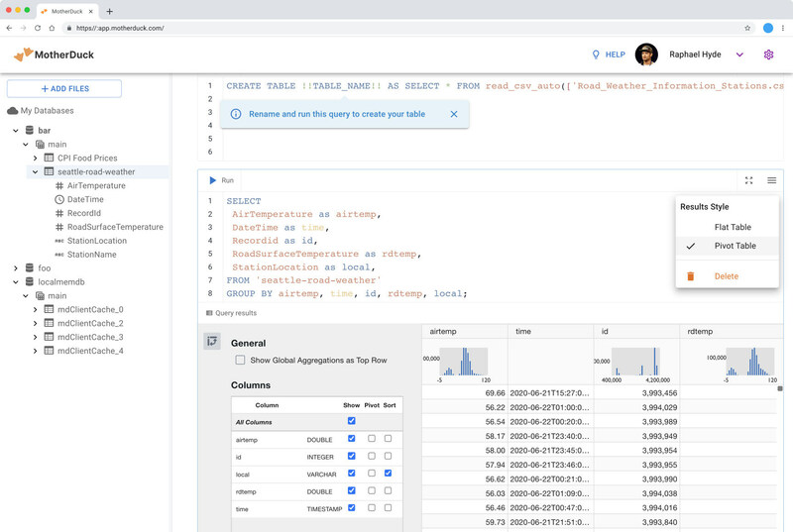Choose Pivot Table results style
Screen dimensions: 793x532
(728, 246)
